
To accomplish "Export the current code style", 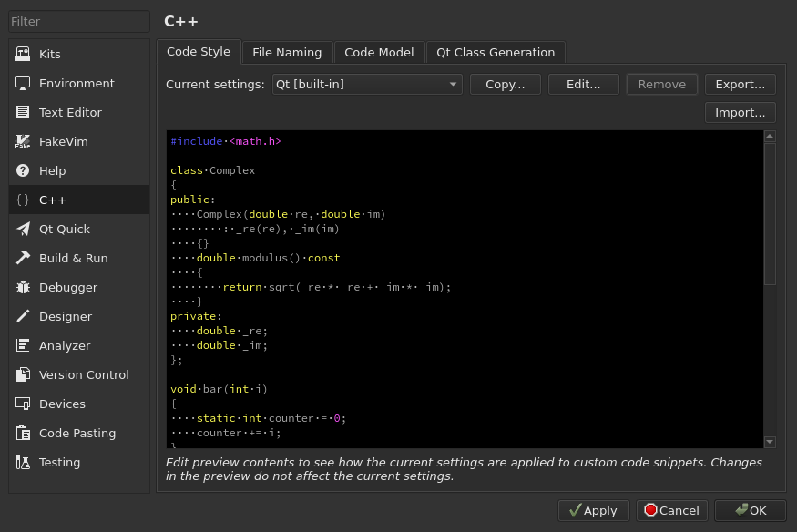I will [740, 84].
